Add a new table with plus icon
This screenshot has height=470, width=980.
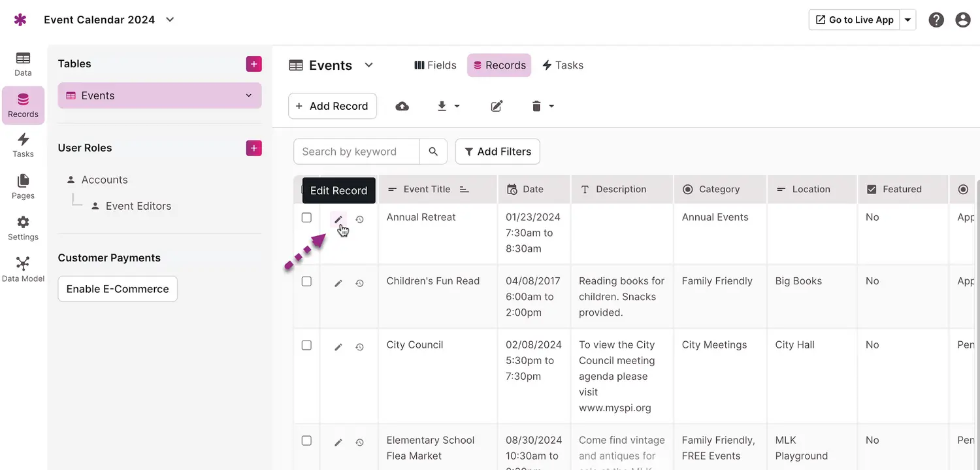tap(253, 63)
